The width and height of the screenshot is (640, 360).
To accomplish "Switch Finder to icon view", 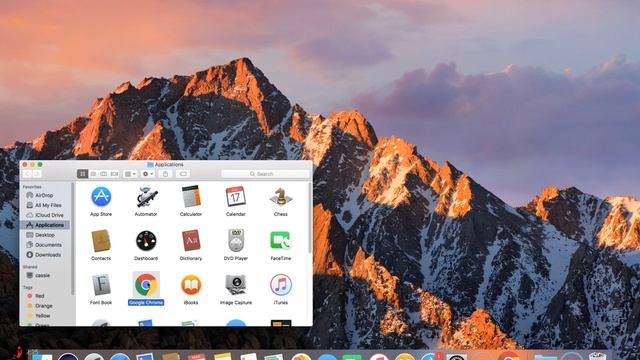I will pos(82,174).
